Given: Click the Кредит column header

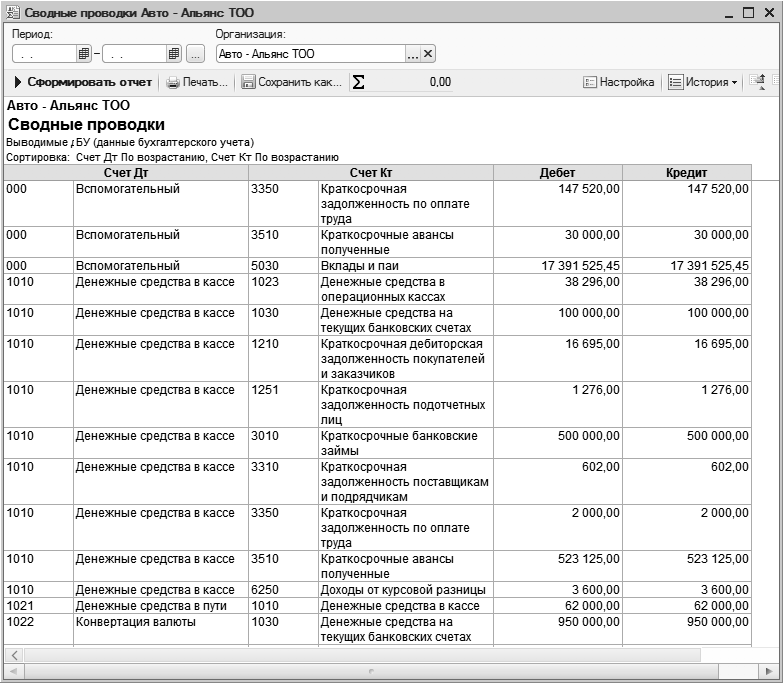Looking at the screenshot, I should [687, 173].
